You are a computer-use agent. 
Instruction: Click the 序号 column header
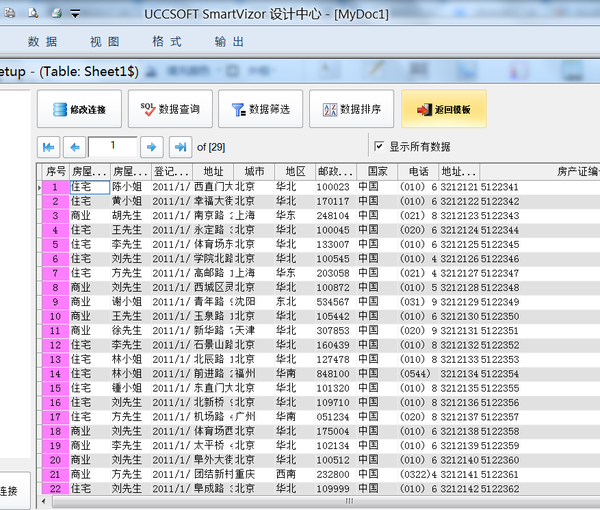point(55,171)
